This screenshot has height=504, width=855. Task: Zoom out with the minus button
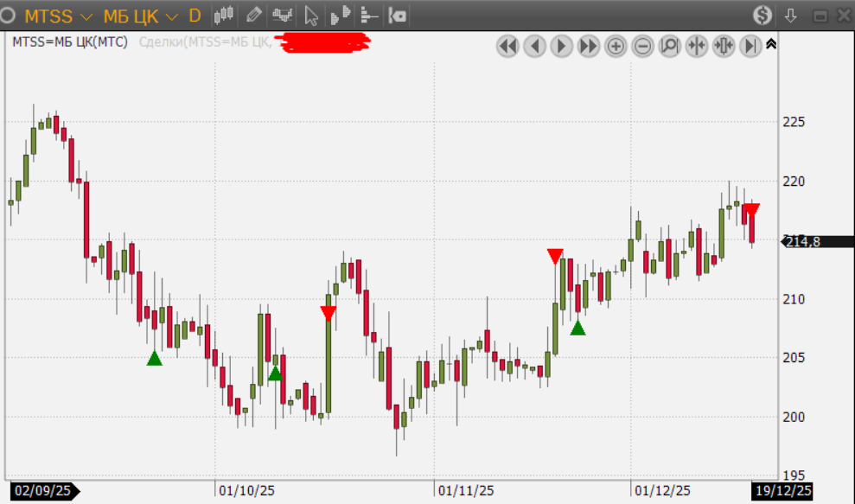coord(642,47)
